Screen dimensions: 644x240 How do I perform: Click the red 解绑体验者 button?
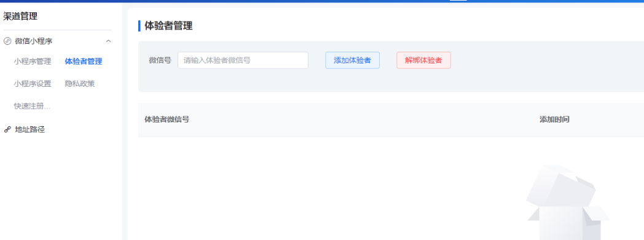(423, 60)
